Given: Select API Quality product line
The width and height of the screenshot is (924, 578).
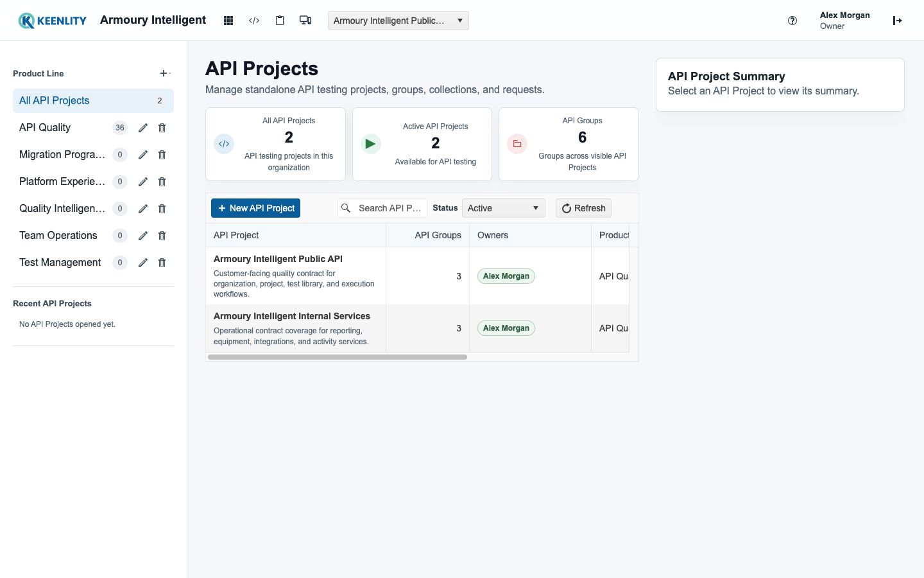Looking at the screenshot, I should pyautogui.click(x=45, y=128).
